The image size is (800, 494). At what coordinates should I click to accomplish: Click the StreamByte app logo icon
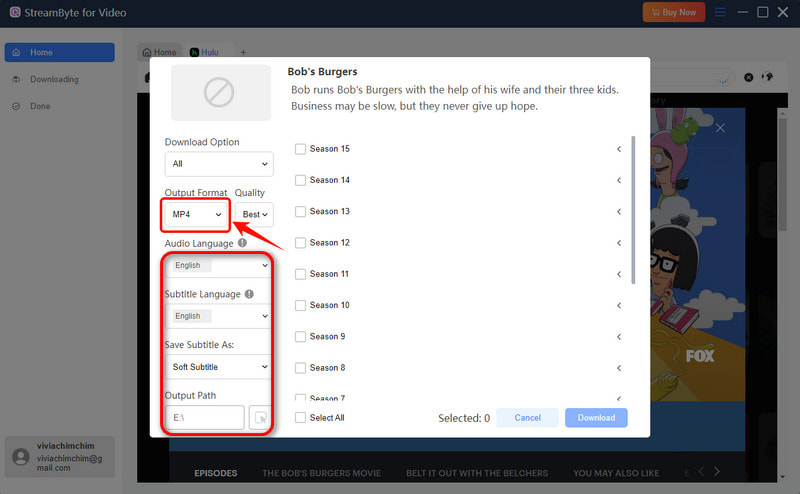click(x=15, y=12)
